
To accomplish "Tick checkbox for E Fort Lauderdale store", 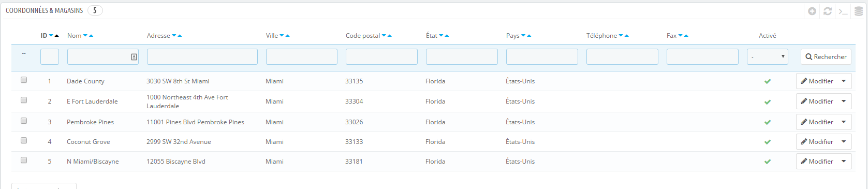I will (x=24, y=100).
